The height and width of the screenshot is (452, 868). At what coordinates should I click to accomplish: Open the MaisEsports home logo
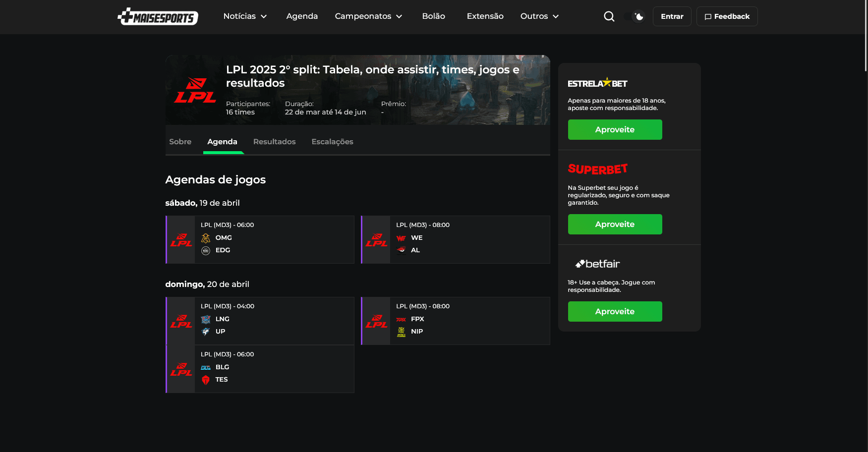coord(158,16)
